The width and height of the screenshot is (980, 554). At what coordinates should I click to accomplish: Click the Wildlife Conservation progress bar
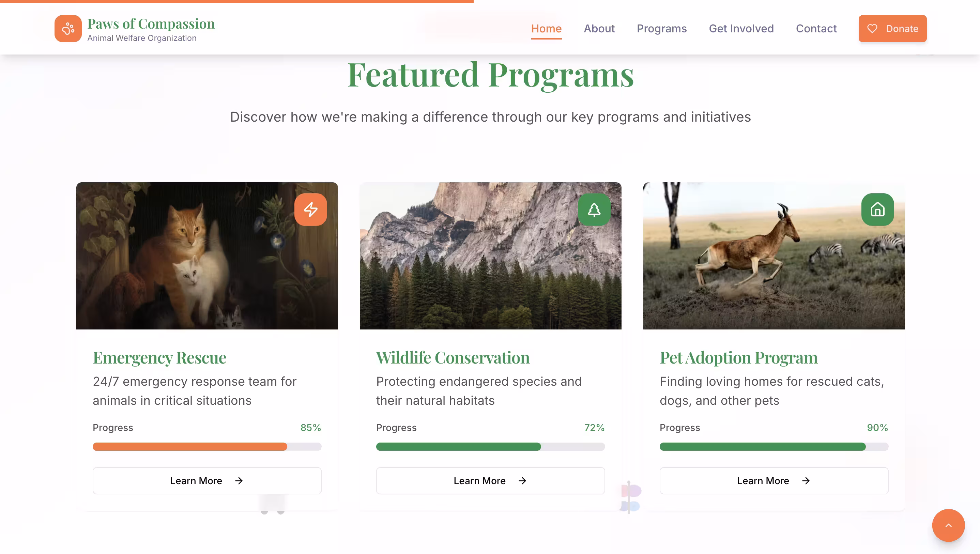point(490,447)
